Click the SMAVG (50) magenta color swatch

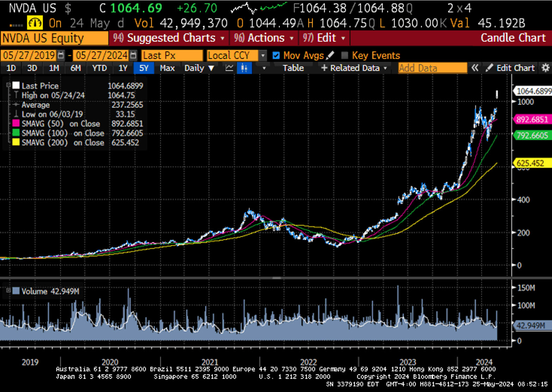(x=16, y=123)
